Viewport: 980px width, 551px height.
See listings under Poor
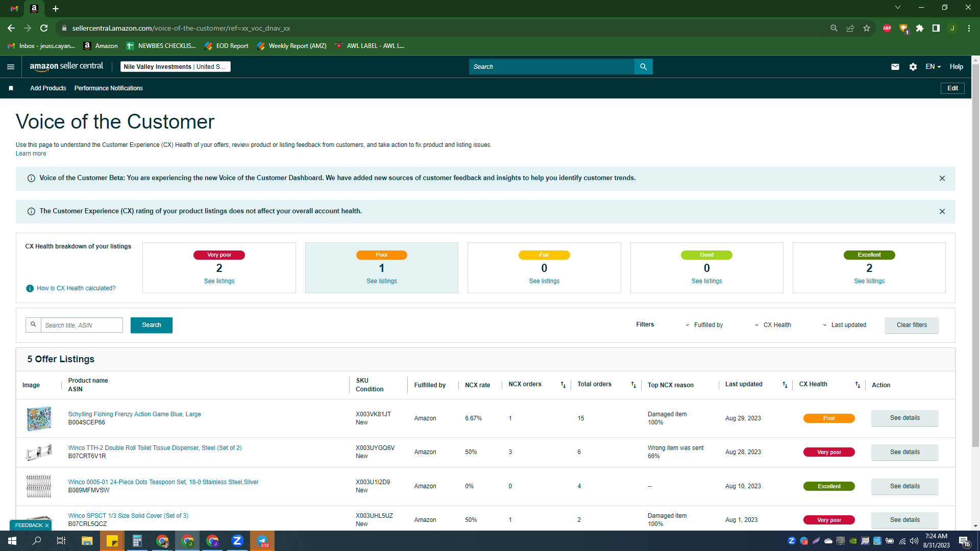(382, 282)
